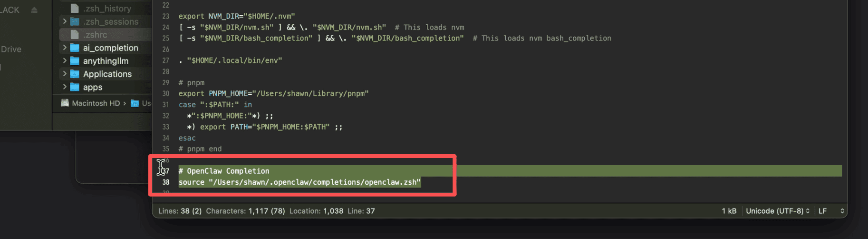The image size is (868, 239).
Task: Select the .zshrc file in the list
Action: tap(95, 35)
